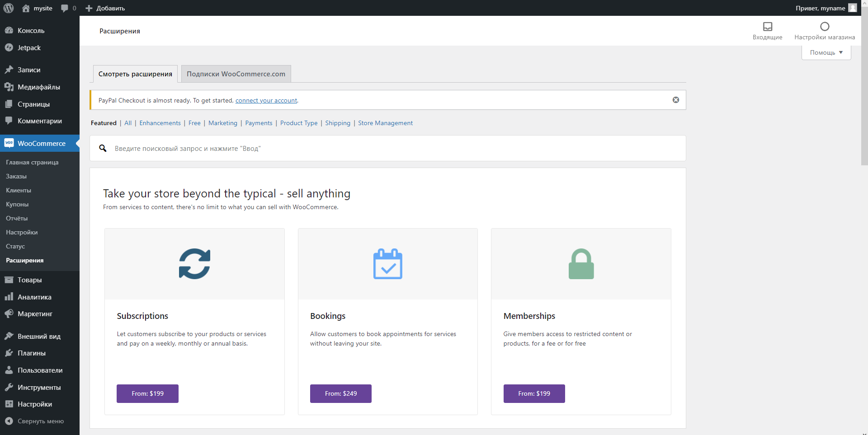Filter by Enhancements category

click(160, 123)
